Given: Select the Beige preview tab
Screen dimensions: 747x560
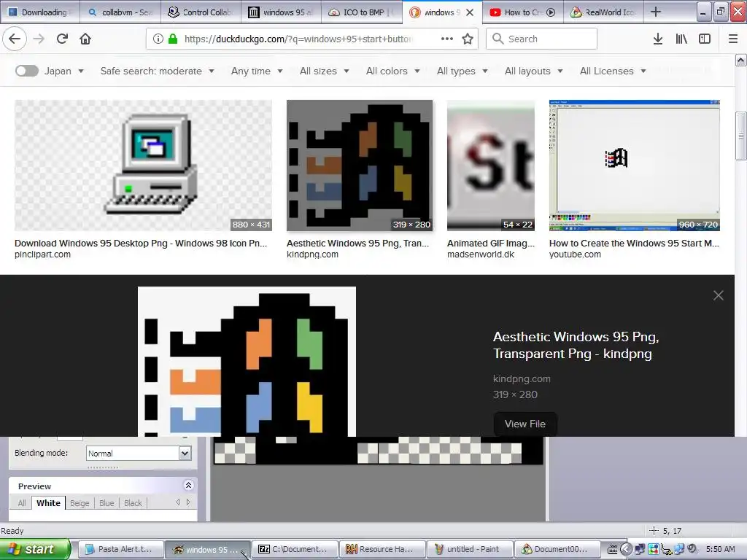Looking at the screenshot, I should pyautogui.click(x=80, y=503).
